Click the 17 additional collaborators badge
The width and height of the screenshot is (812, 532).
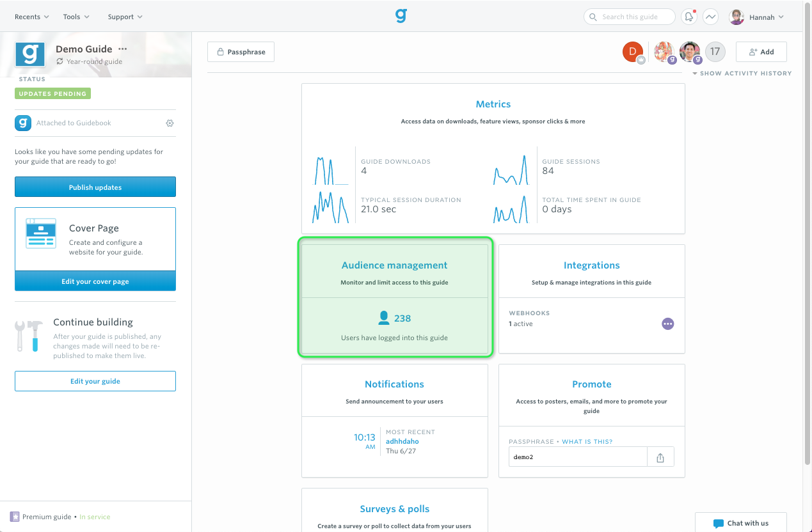715,52
